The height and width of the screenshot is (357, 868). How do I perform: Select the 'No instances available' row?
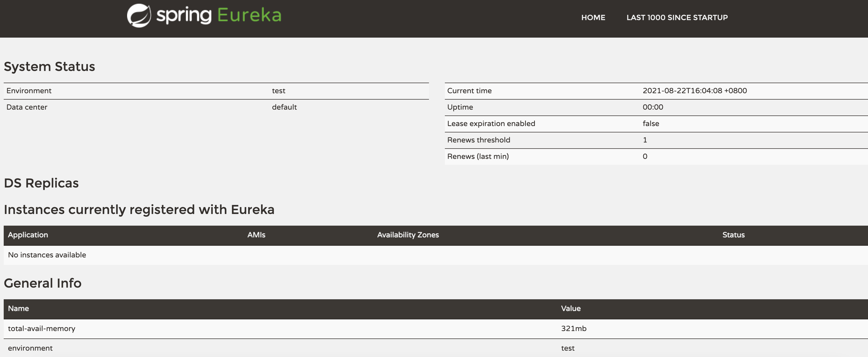pos(436,255)
